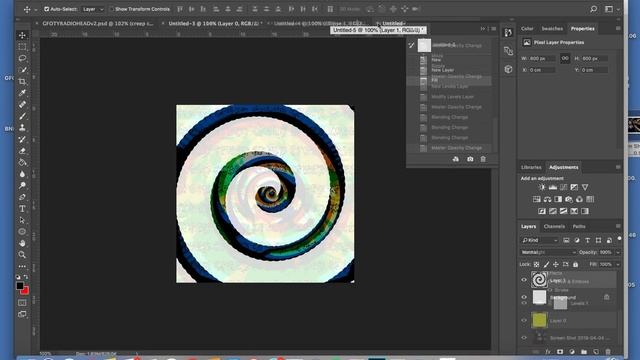
Task: Select the Eyedropper tool
Action: tap(22, 93)
